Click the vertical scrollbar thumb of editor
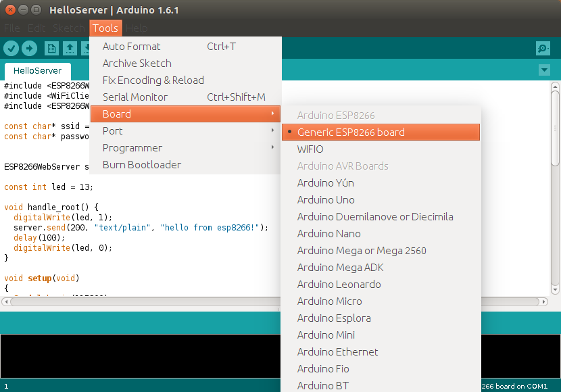The image size is (561, 392). 555,128
